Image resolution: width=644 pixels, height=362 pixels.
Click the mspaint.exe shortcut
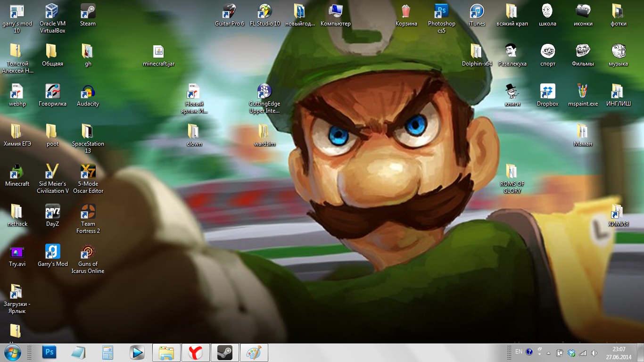click(583, 95)
